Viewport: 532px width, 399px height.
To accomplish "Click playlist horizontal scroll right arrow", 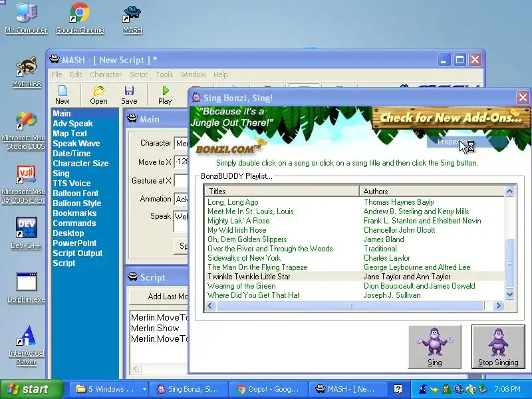I will pos(498,306).
